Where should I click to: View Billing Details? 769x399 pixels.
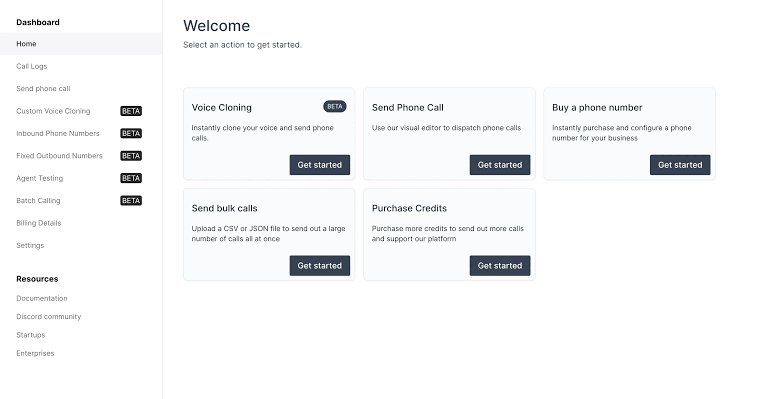coord(39,223)
